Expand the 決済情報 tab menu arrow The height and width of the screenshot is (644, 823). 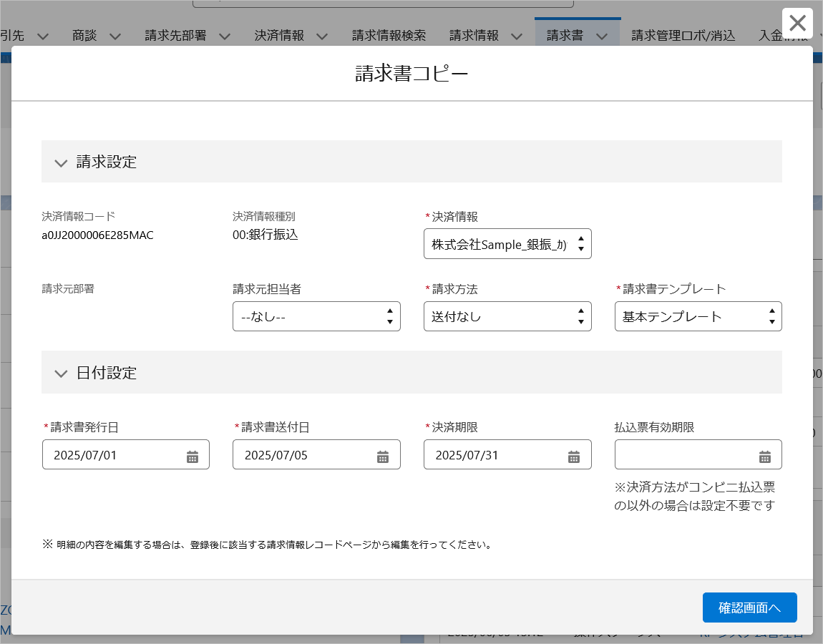tap(322, 36)
